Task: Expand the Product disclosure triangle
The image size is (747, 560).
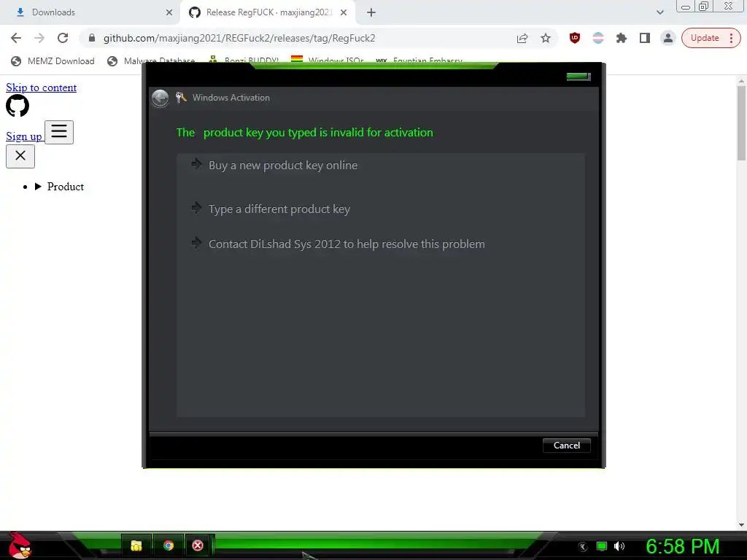Action: [38, 187]
